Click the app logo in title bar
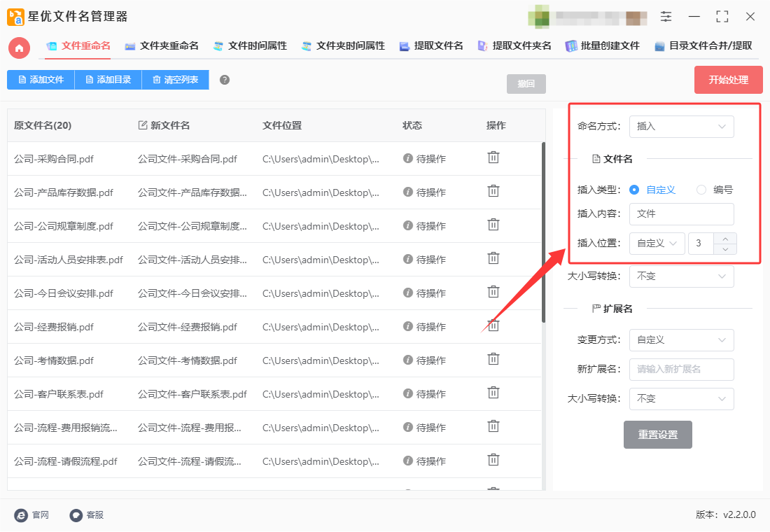 pos(15,17)
